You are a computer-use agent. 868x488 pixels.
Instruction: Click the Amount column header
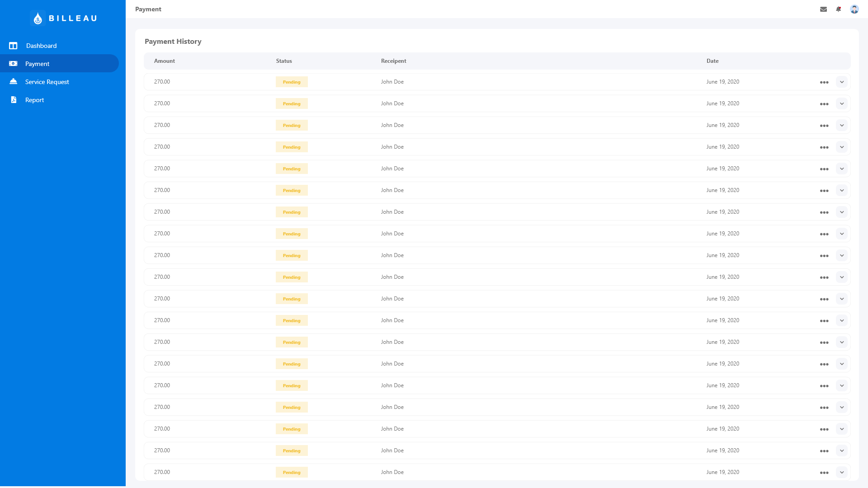[164, 61]
